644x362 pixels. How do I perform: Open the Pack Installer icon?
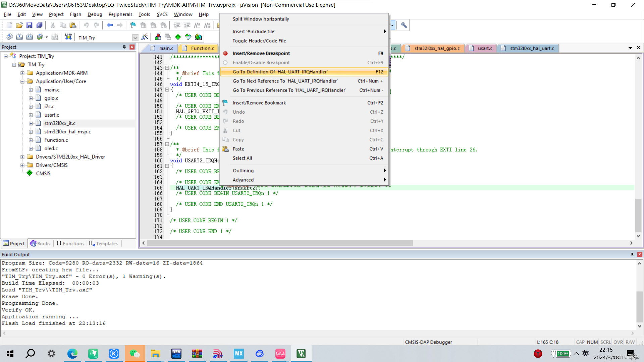click(x=198, y=37)
